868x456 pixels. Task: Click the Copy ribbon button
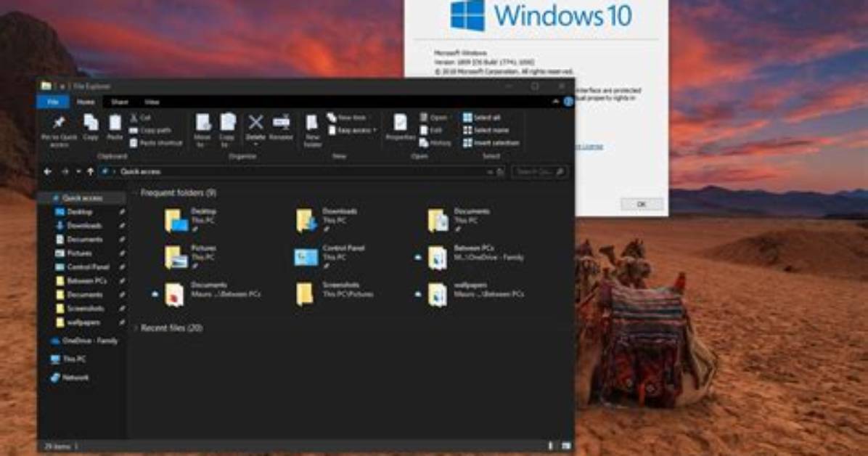[91, 128]
